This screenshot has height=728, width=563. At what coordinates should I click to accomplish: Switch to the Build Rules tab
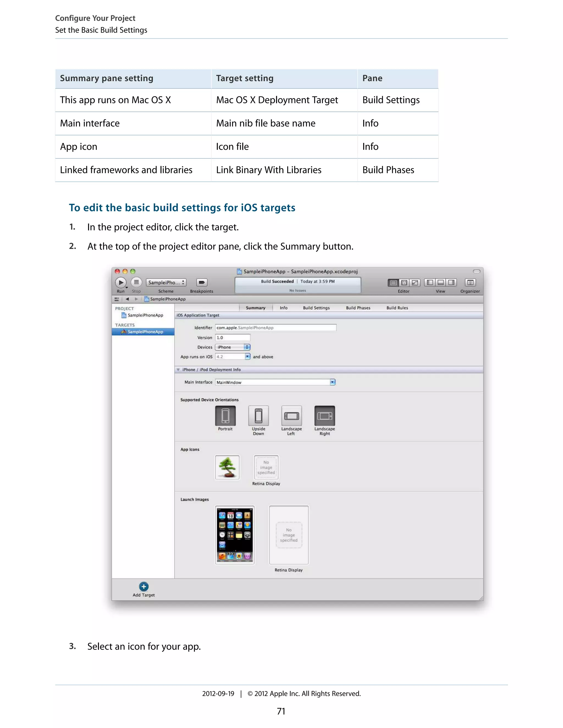(x=397, y=308)
